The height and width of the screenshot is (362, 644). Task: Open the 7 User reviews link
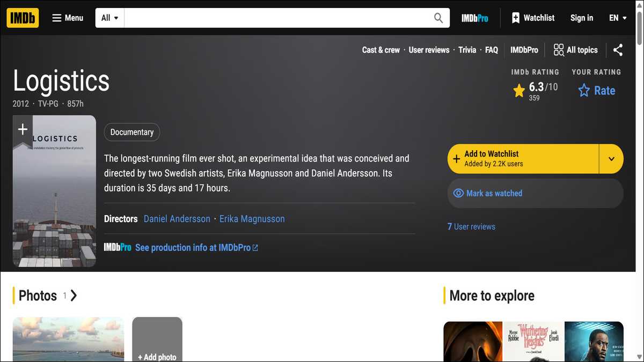(471, 226)
